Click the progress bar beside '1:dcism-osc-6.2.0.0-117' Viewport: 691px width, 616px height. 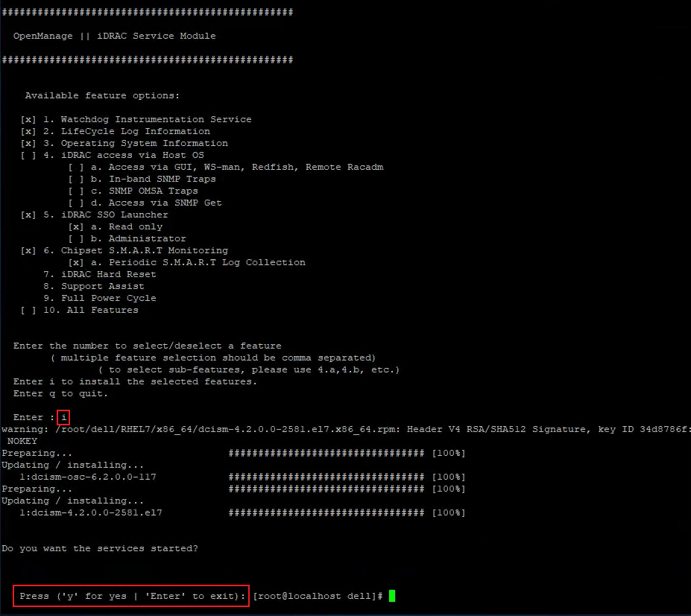pyautogui.click(x=326, y=477)
